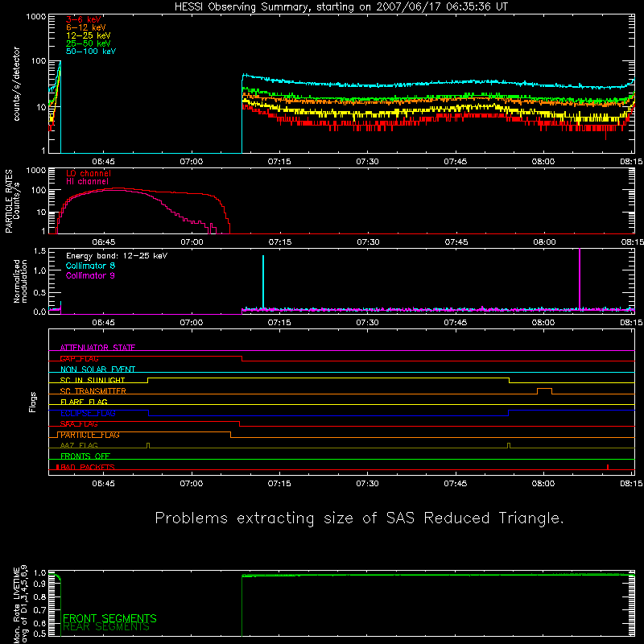Select the 6-12 keV legend label
Screen dimensions: 644x644
pyautogui.click(x=86, y=27)
